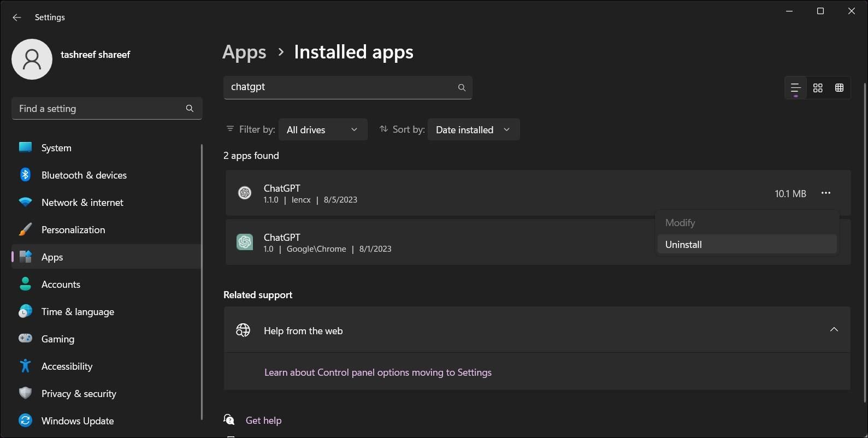
Task: Switch to table view layout
Action: coord(840,88)
